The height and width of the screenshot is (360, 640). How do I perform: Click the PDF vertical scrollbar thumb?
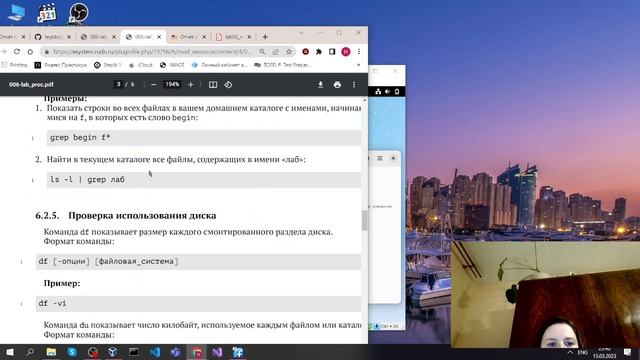tap(364, 220)
